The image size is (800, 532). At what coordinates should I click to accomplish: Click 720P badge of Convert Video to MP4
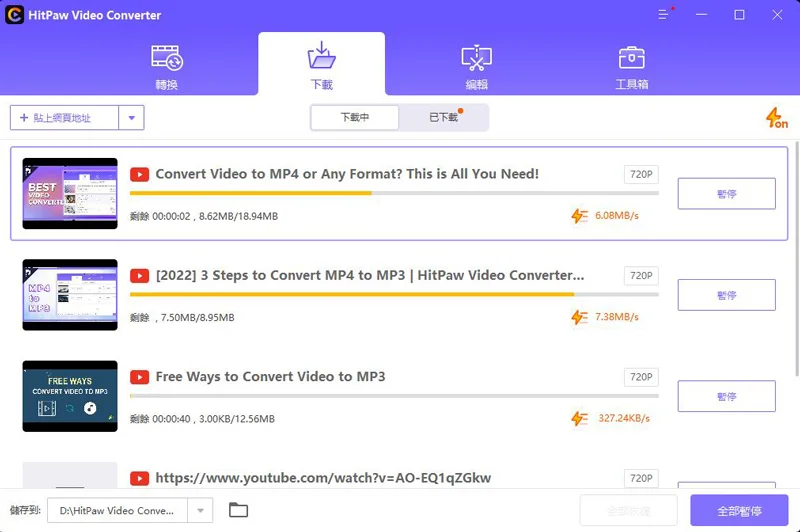tap(641, 174)
